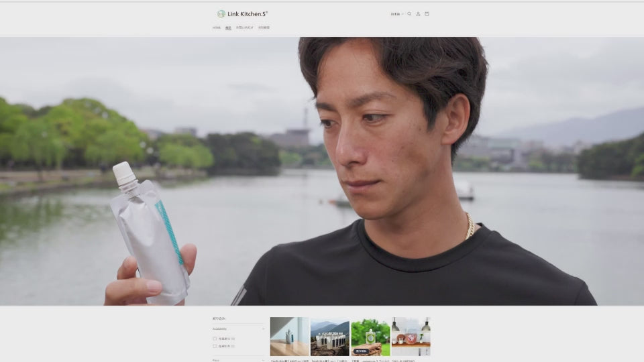Select the underlined second navigation menu item
This screenshot has height=362, width=644.
tap(228, 27)
